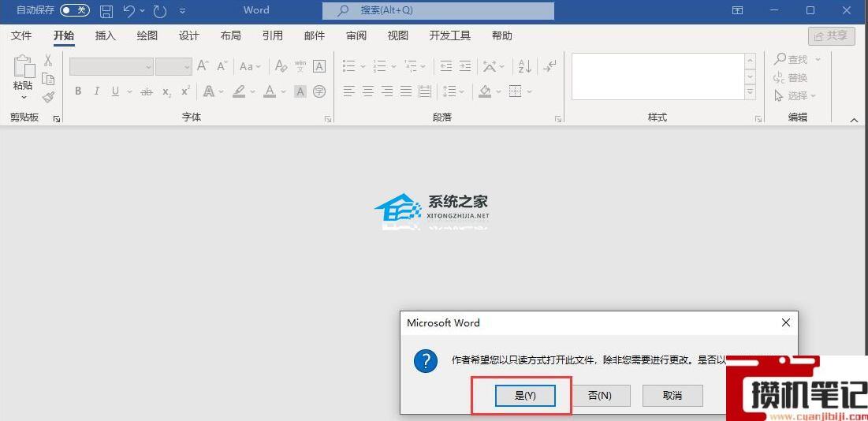Open the font size combo box

pyautogui.click(x=173, y=66)
